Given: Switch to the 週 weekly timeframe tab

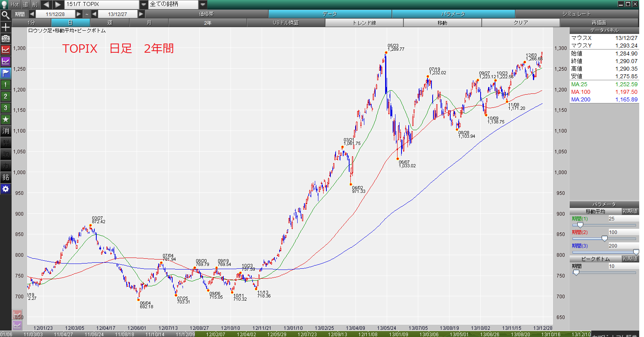Looking at the screenshot, I should pyautogui.click(x=109, y=23).
